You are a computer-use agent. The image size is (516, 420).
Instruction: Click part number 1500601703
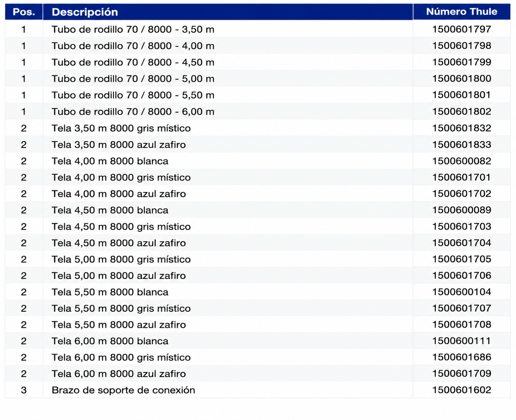pyautogui.click(x=461, y=226)
